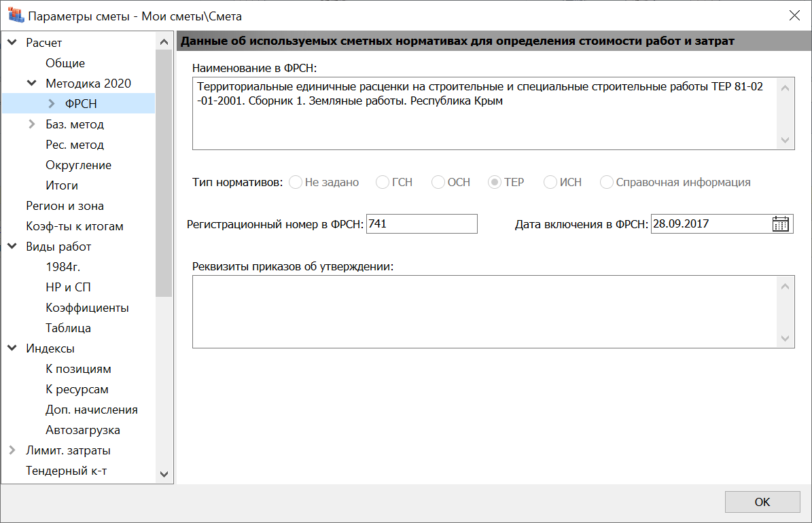
Task: Open indexes К позициям page
Action: coord(78,369)
